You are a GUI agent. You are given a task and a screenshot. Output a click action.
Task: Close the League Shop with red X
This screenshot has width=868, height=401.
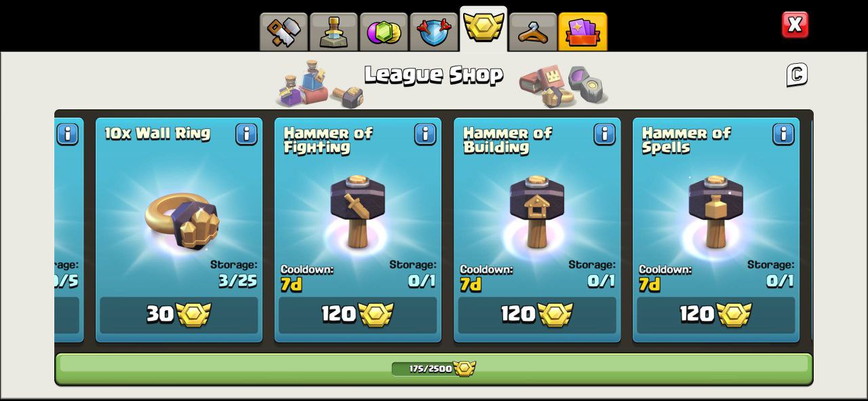pos(795,25)
